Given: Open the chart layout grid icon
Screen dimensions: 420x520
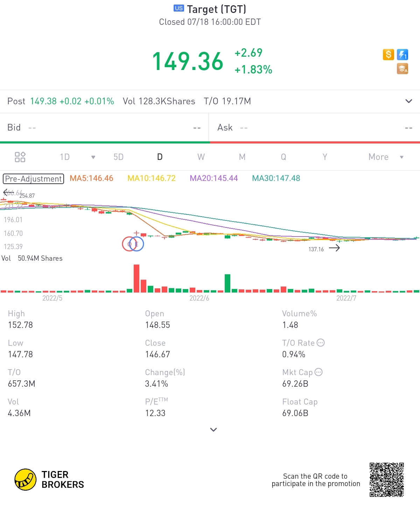Looking at the screenshot, I should click(x=20, y=157).
